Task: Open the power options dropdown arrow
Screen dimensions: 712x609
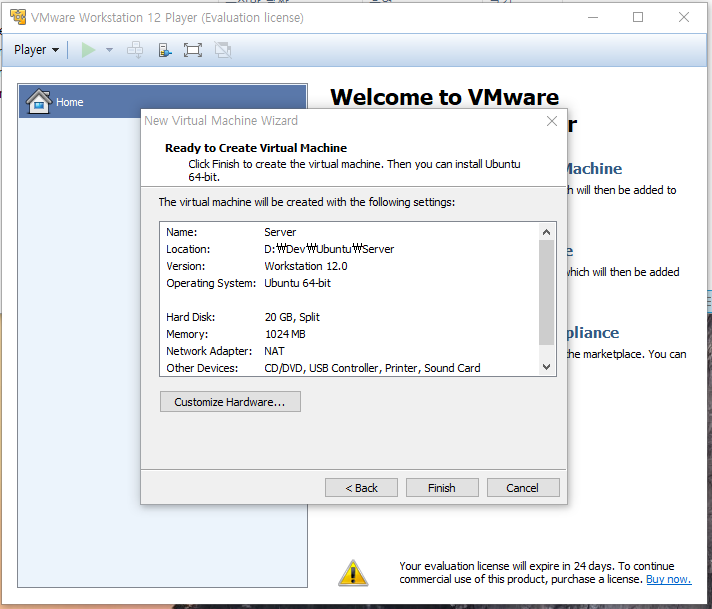Action: click(109, 50)
